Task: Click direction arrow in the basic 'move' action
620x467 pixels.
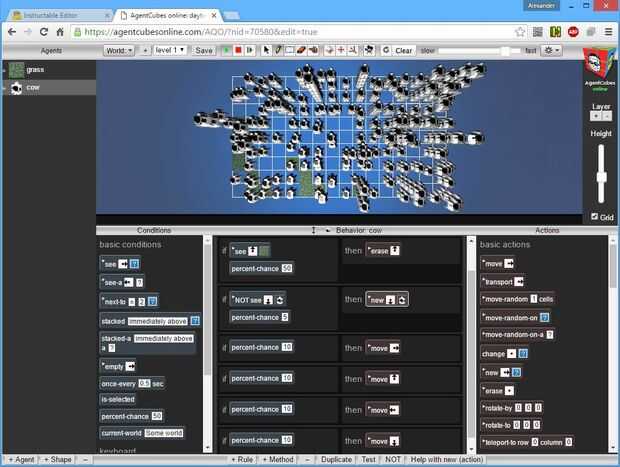Action: [508, 264]
